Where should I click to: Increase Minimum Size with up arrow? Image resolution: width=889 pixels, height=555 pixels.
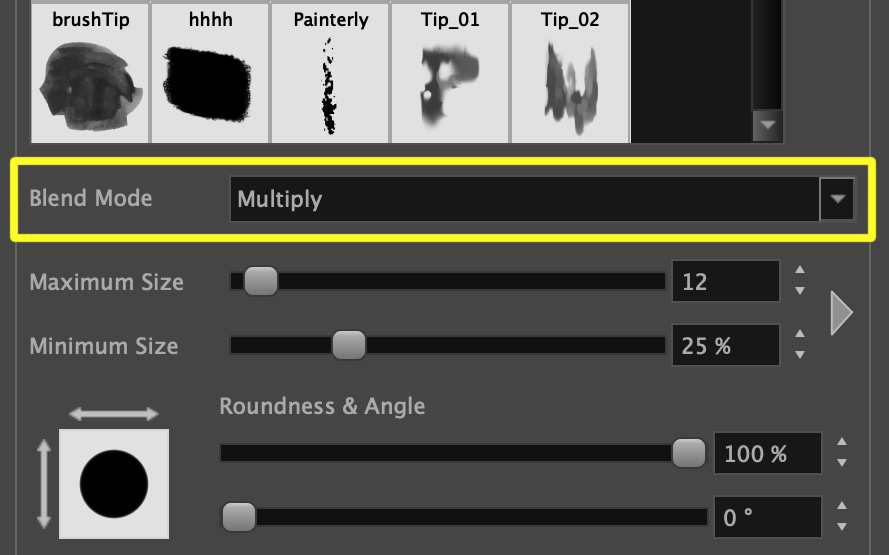799,335
